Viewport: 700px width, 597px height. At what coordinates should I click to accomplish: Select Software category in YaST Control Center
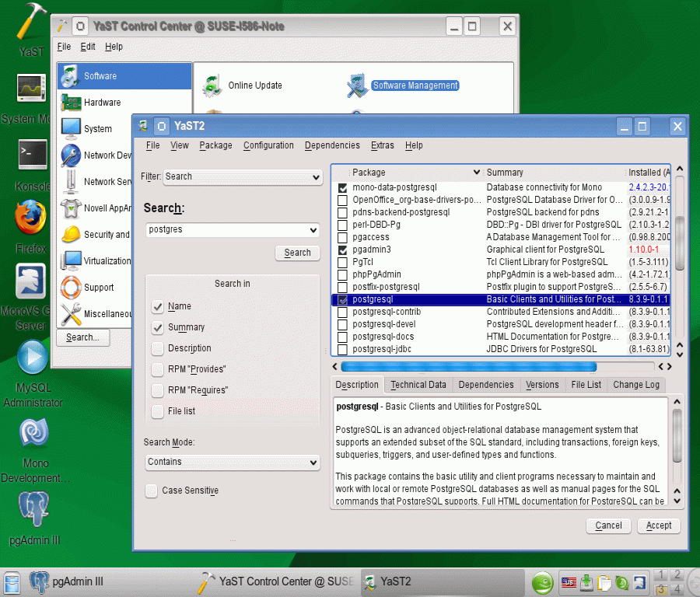(124, 76)
